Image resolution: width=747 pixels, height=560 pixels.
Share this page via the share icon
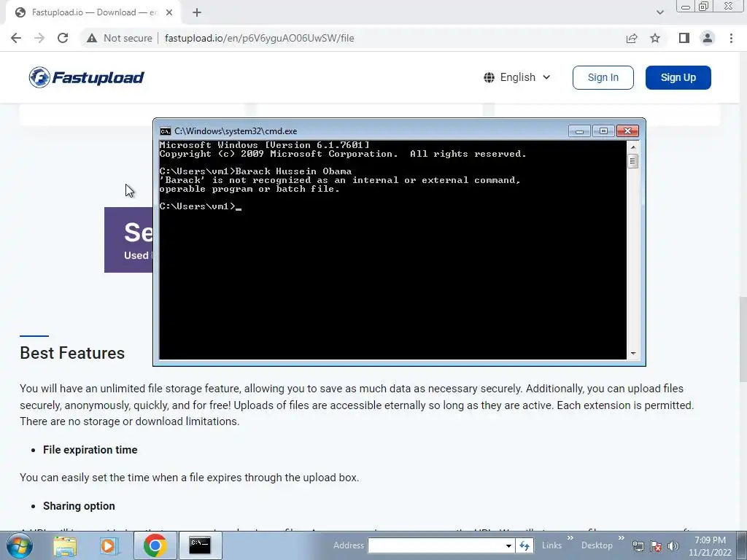632,38
